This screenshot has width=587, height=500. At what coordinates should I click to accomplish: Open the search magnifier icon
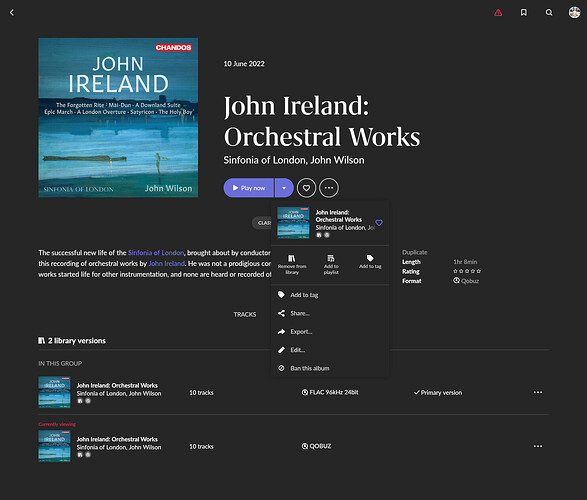549,13
